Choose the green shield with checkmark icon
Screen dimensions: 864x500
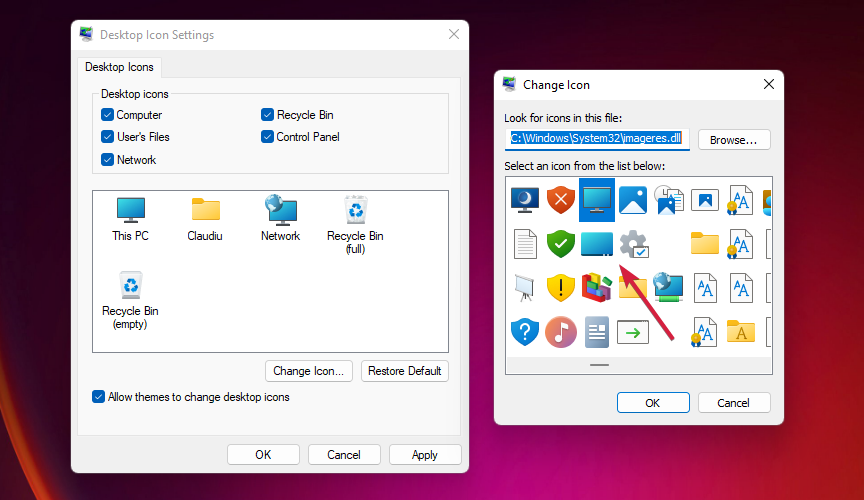point(560,244)
